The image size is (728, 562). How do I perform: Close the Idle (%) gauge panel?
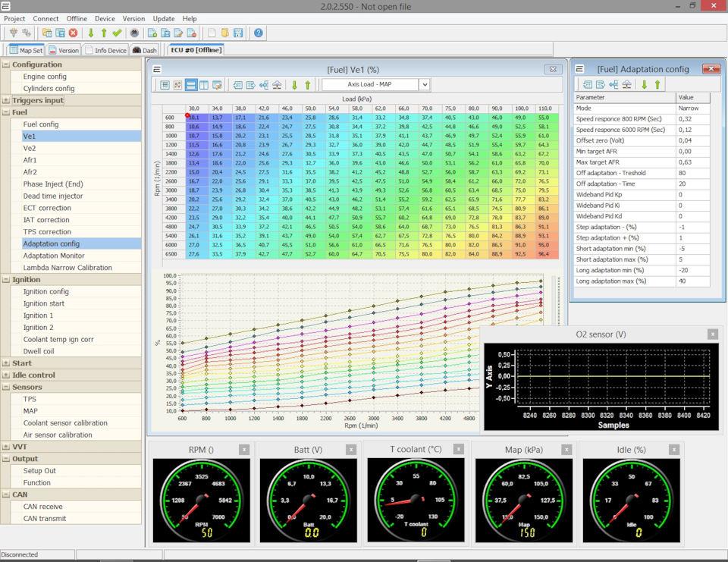click(674, 450)
